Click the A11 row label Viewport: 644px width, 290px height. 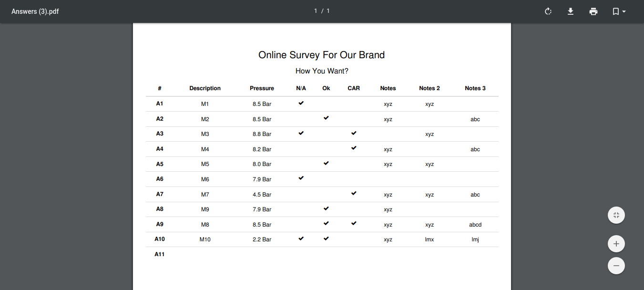[x=160, y=254]
